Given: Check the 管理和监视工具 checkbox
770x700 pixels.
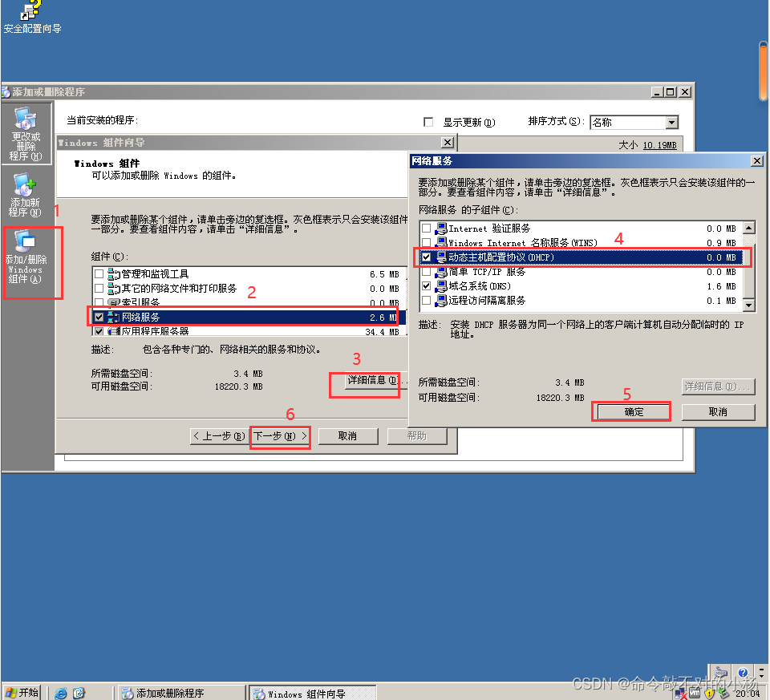Looking at the screenshot, I should pos(99,274).
